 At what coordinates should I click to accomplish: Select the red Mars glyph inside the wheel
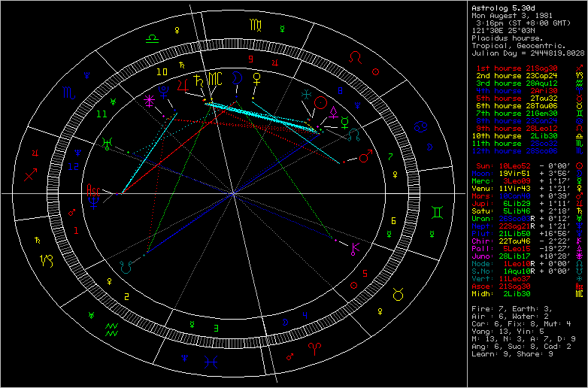[x=365, y=157]
